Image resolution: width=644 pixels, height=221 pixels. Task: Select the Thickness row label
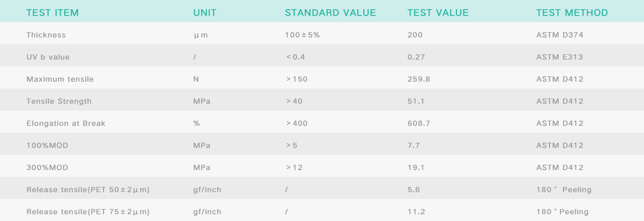tap(46, 35)
